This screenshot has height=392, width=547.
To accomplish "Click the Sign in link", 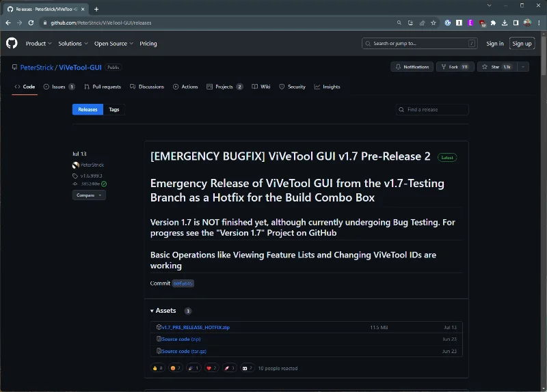I will pos(494,44).
